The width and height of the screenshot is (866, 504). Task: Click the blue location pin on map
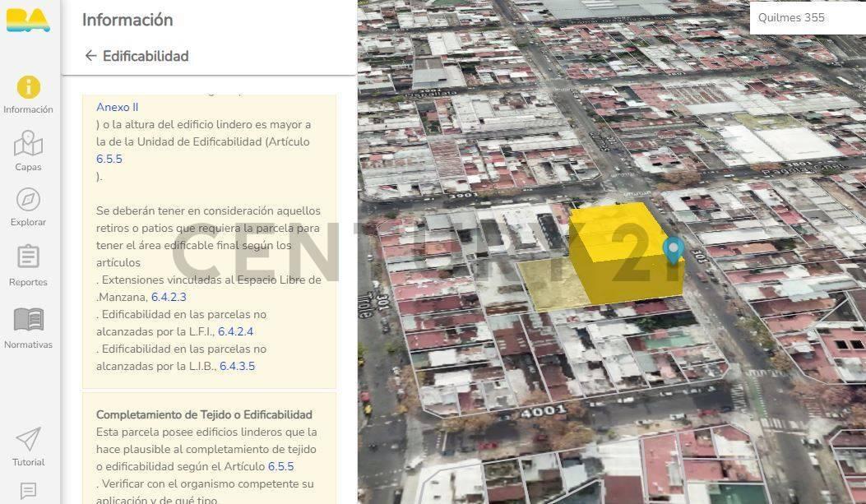point(674,249)
